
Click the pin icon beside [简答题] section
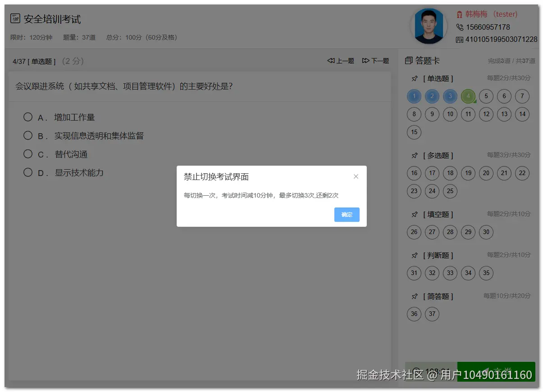point(414,296)
